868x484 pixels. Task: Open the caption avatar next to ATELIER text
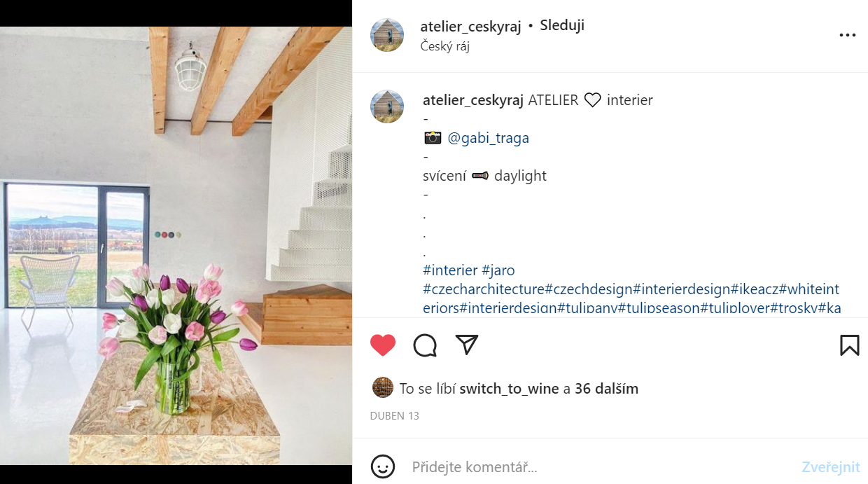tap(387, 106)
